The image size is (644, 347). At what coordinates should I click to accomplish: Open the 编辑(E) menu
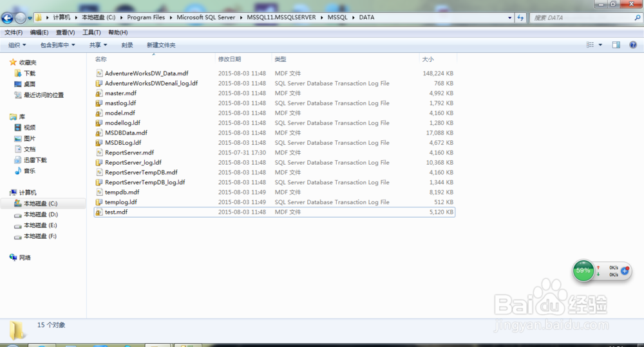tap(39, 32)
